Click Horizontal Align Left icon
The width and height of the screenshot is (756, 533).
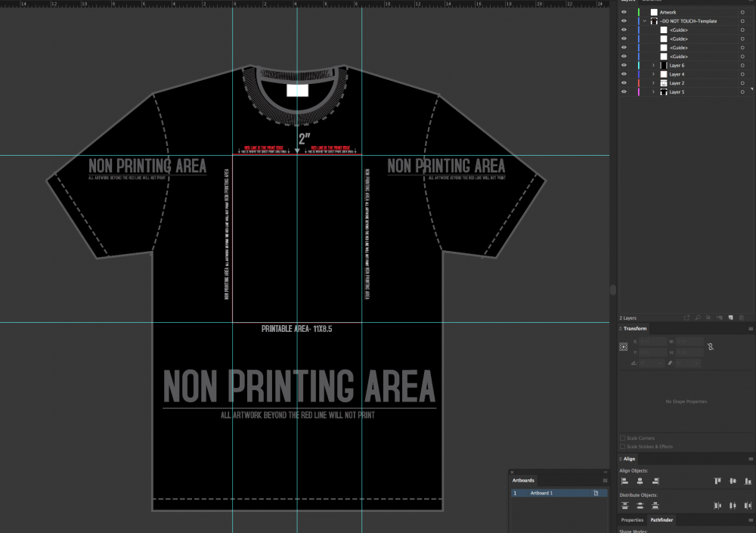tap(624, 481)
